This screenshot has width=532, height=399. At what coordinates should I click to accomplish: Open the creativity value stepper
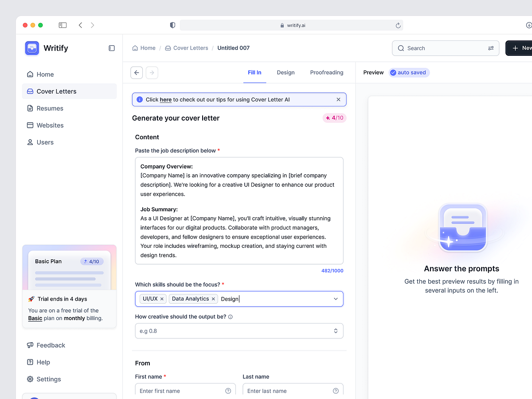336,331
